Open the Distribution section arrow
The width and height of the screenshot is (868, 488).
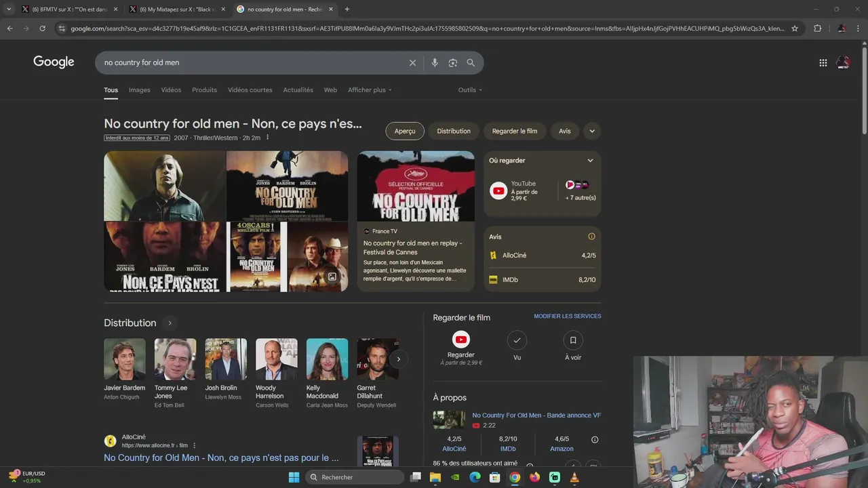click(x=170, y=323)
